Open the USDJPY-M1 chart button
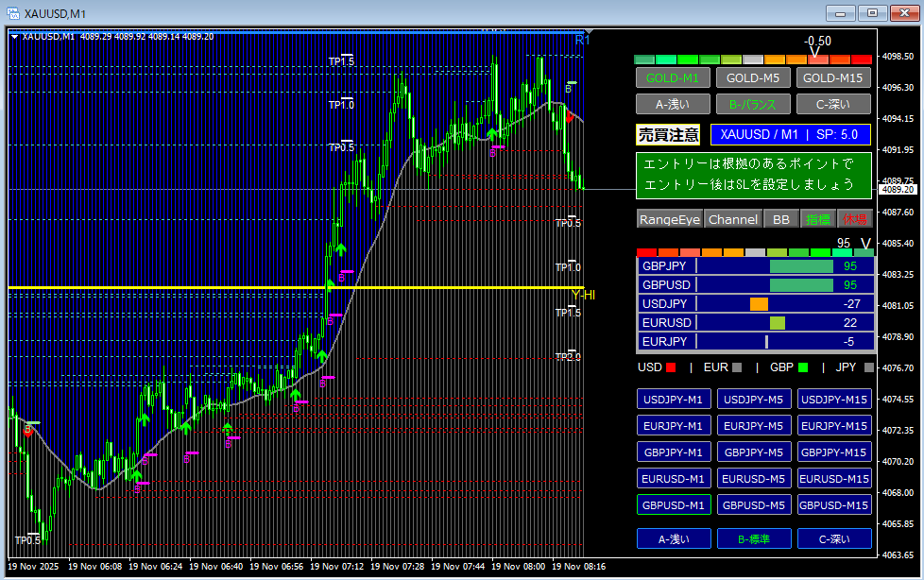Image resolution: width=924 pixels, height=580 pixels. [x=673, y=400]
